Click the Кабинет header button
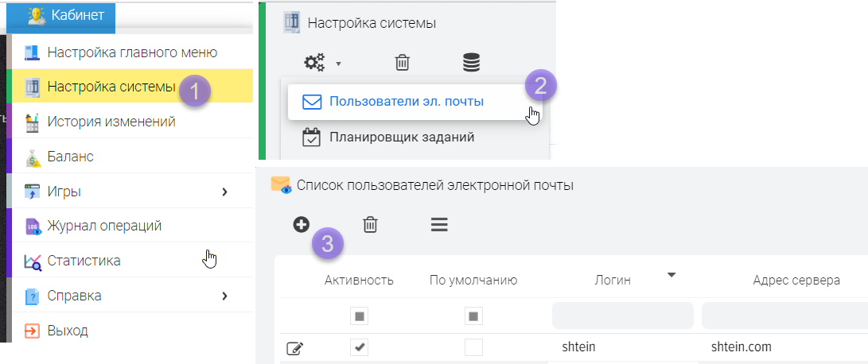The image size is (868, 364). [x=70, y=14]
